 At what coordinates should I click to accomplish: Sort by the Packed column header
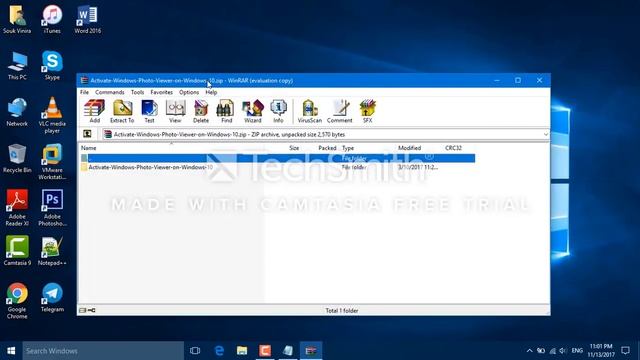coord(327,148)
